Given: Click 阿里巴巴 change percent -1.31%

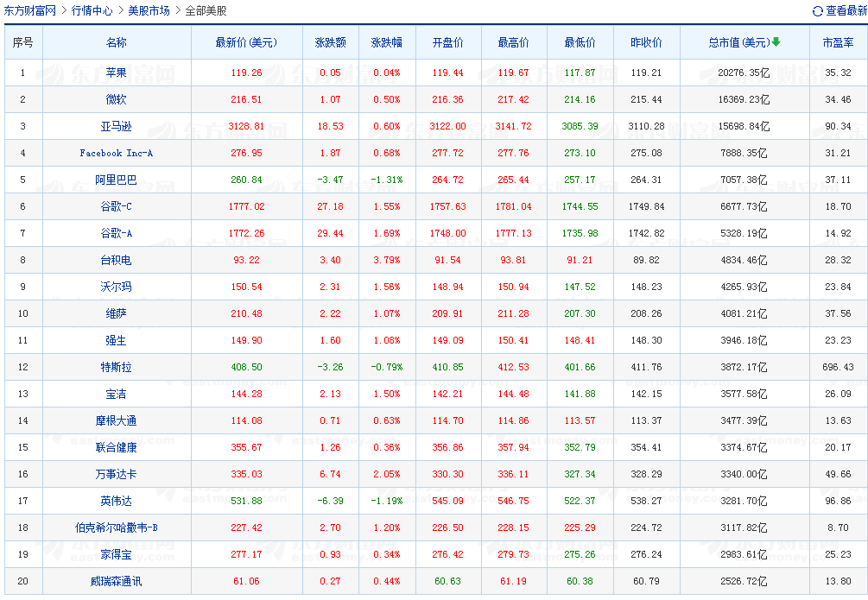Looking at the screenshot, I should (386, 180).
